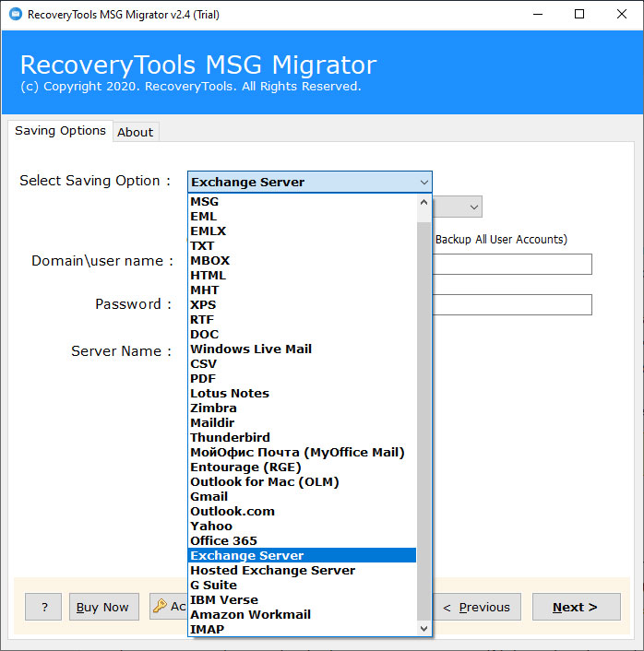Click the Password input field

[x=512, y=304]
